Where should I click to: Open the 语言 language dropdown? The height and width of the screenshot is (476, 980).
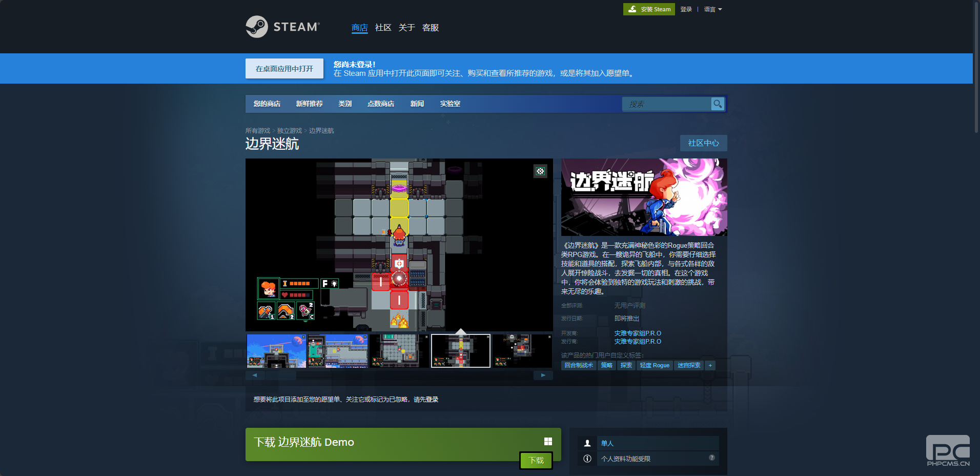tap(713, 9)
